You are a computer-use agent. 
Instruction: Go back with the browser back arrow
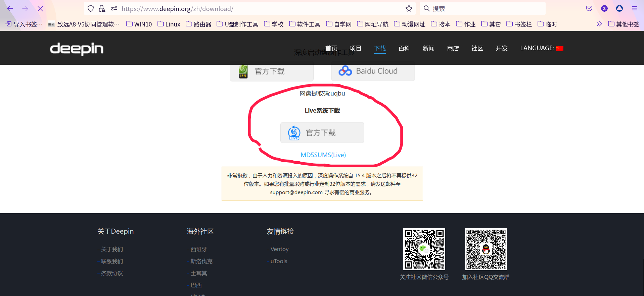point(10,9)
